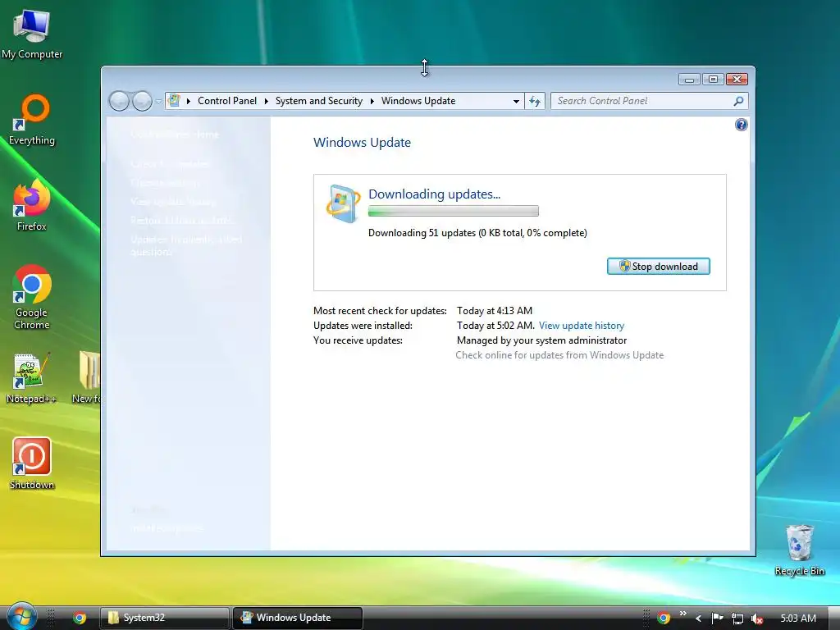Expand the root breadcrumb arrow before Control Panel
The width and height of the screenshot is (840, 630).
pyautogui.click(x=189, y=101)
